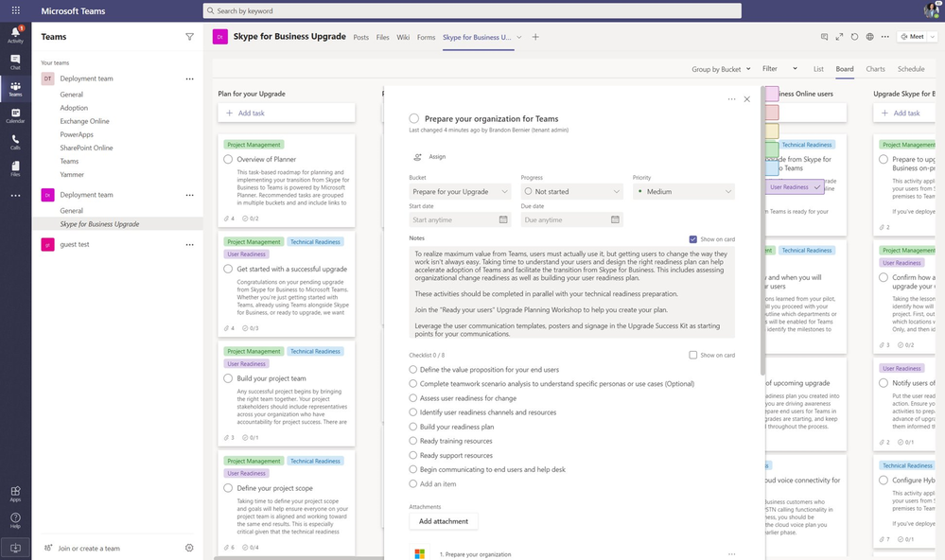The height and width of the screenshot is (560, 945).
Task: Switch to the Forms tab
Action: click(x=426, y=38)
